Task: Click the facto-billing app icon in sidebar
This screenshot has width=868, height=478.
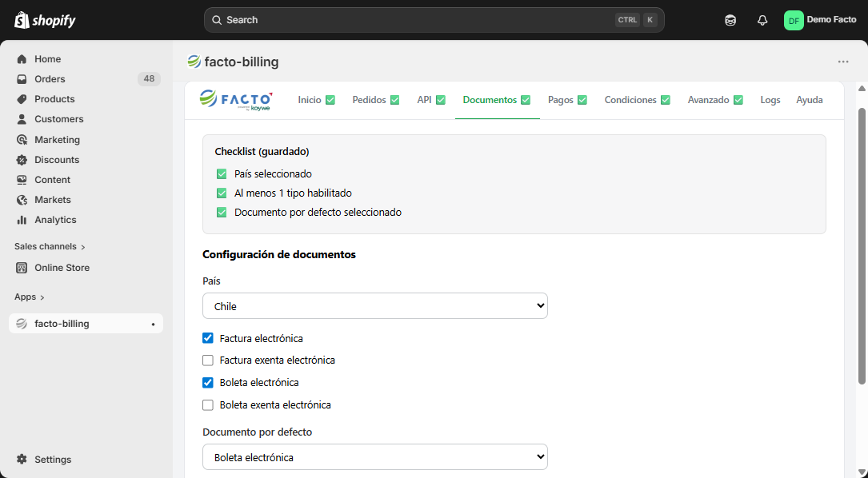Action: 22,324
